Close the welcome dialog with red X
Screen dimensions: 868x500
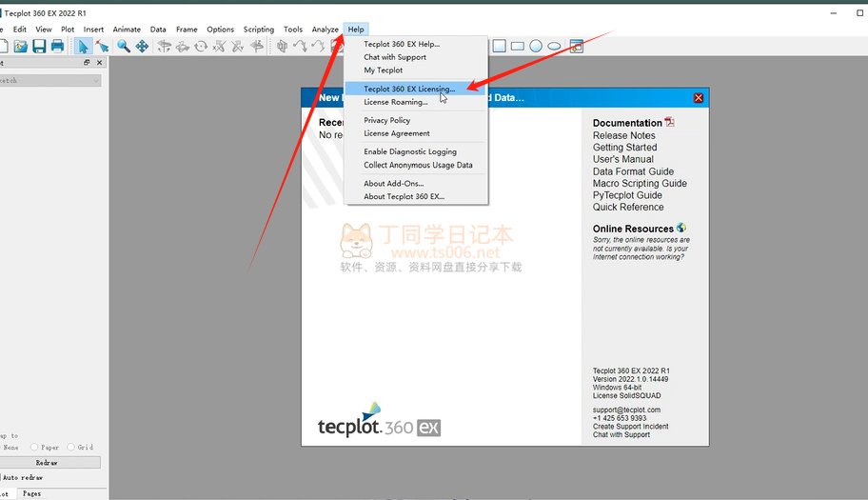pyautogui.click(x=698, y=98)
